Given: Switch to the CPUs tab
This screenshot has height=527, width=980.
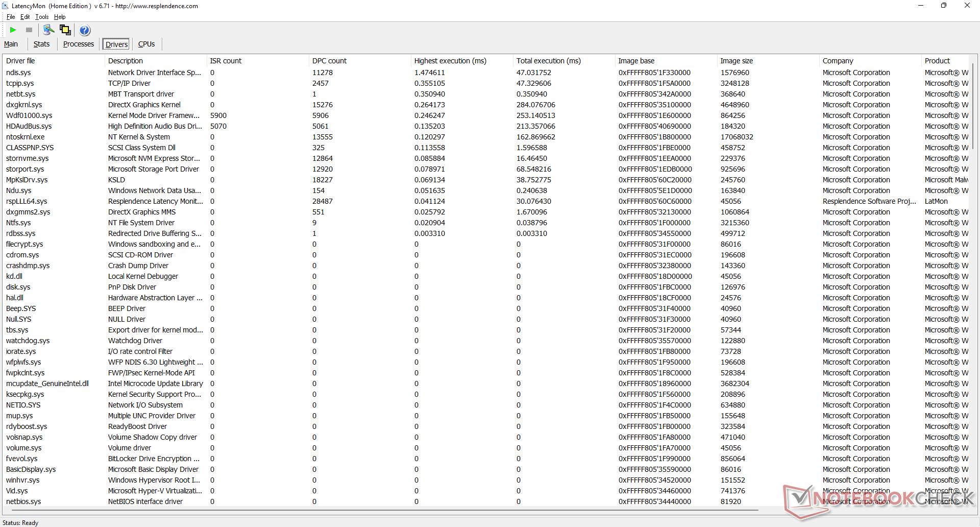Looking at the screenshot, I should (146, 44).
